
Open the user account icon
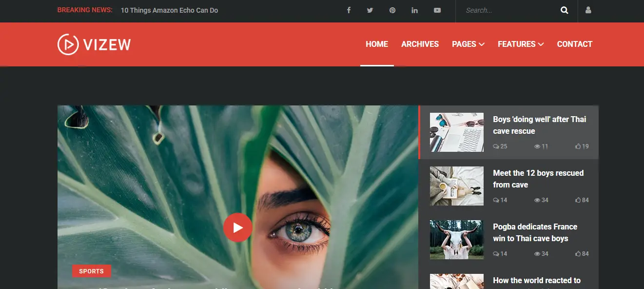pyautogui.click(x=588, y=10)
